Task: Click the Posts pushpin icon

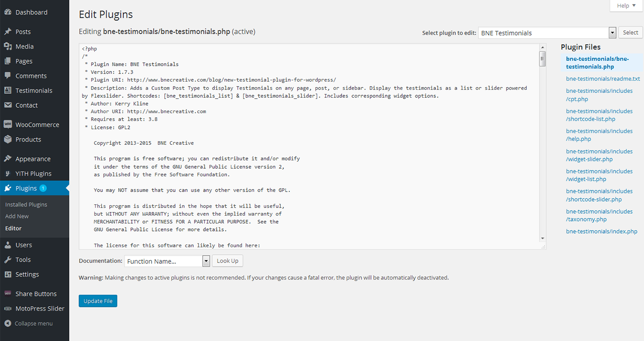Action: (x=8, y=32)
